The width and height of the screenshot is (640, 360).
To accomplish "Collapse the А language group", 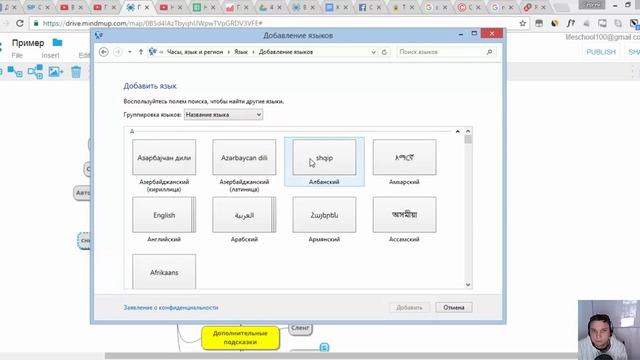I will pos(458,131).
